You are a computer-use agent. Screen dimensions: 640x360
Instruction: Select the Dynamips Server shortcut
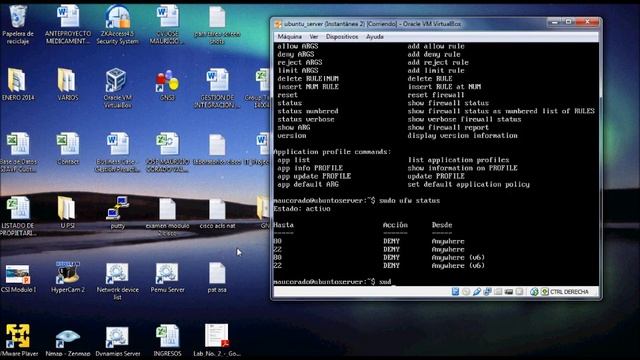point(118,340)
